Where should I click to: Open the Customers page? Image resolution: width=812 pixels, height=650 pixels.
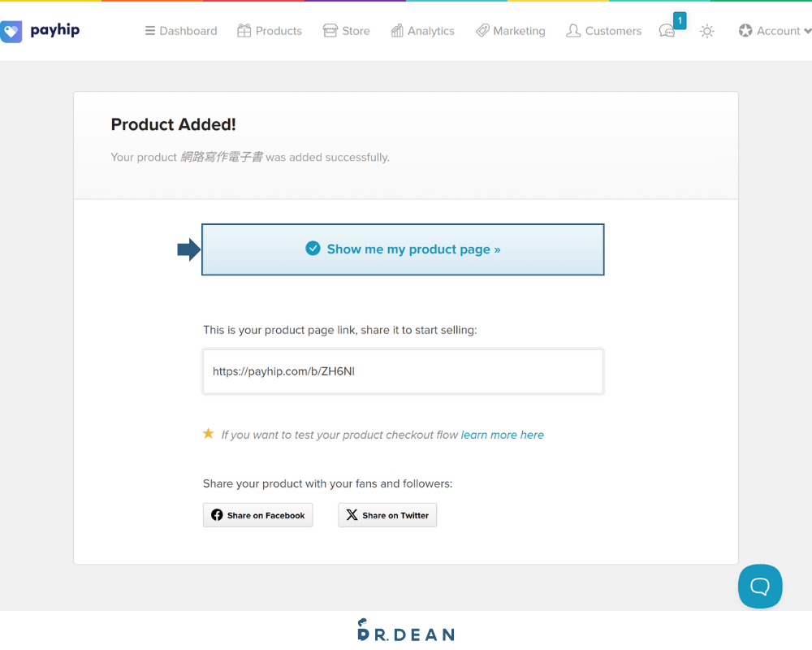pos(603,31)
